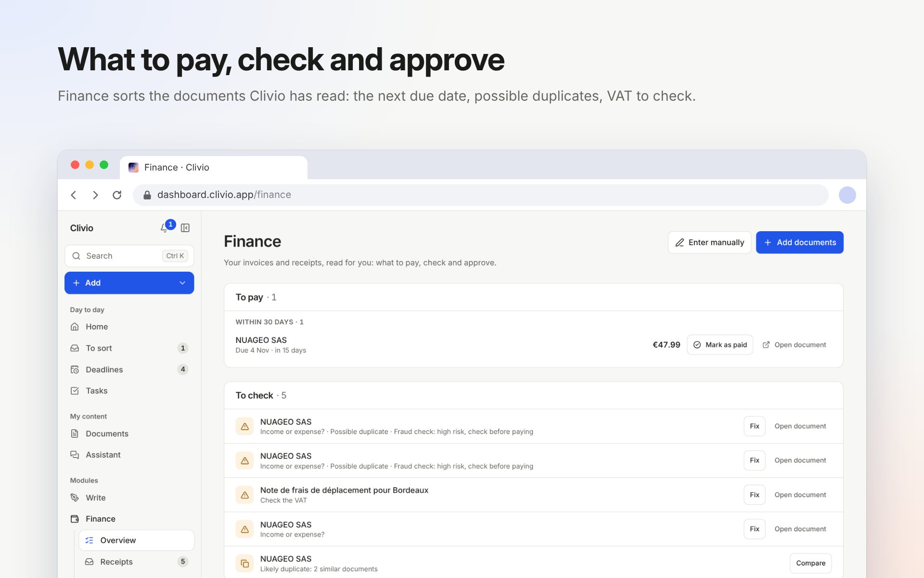
Task: Compare the likely duplicate documents
Action: click(x=810, y=563)
